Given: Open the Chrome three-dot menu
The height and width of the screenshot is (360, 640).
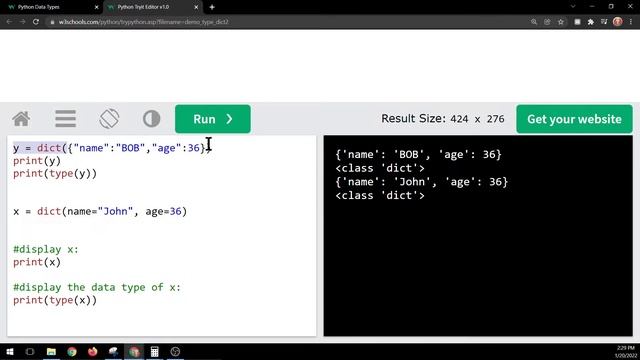Looking at the screenshot, I should click(631, 22).
